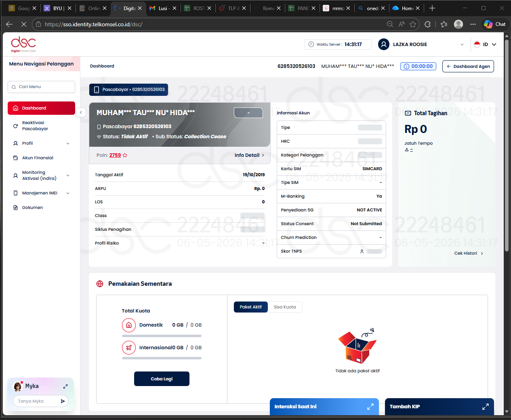This screenshot has height=420, width=511.
Task: Click the Internasional airplane icon
Action: click(x=128, y=348)
